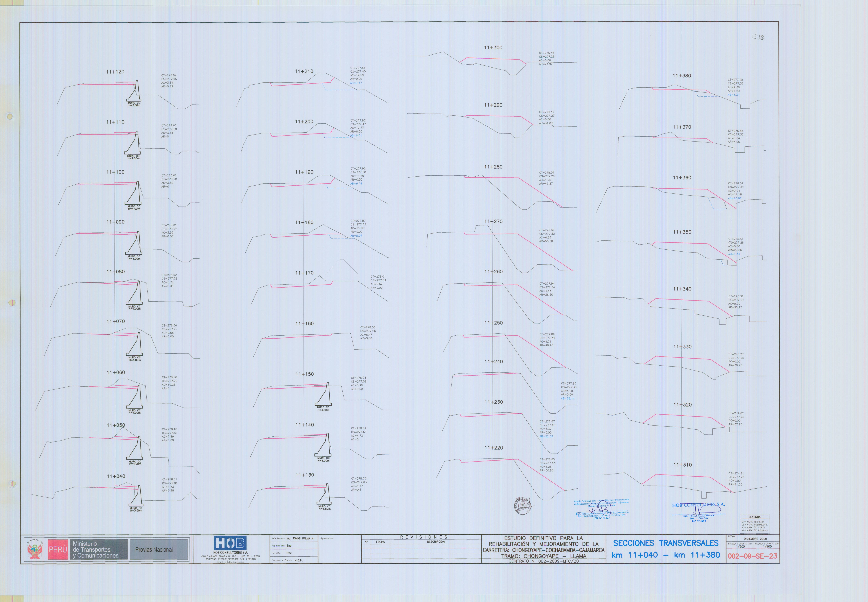Click the DESCRIPCIÓN column header
The height and width of the screenshot is (602, 868).
point(436,542)
